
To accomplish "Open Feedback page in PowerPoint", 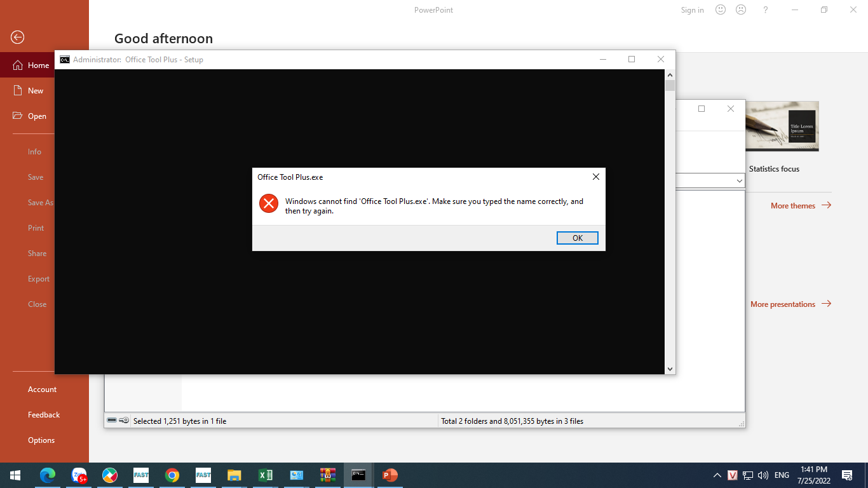I will point(44,415).
